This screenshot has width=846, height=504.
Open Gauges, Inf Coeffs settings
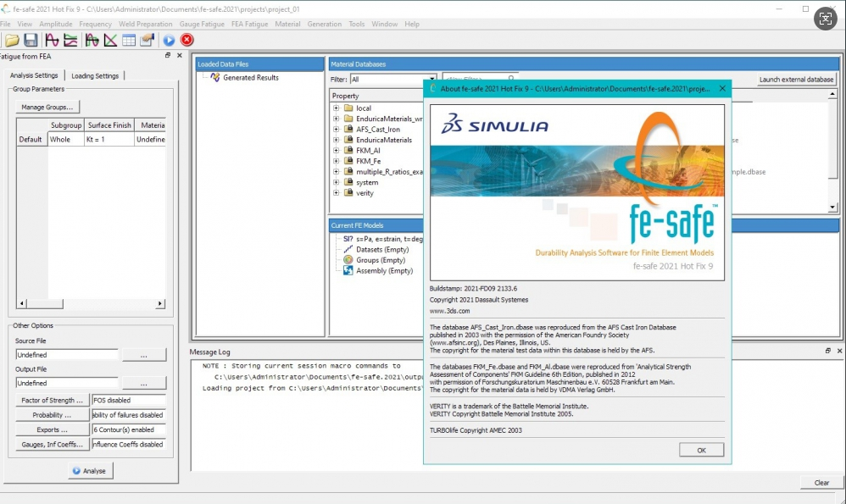point(53,444)
